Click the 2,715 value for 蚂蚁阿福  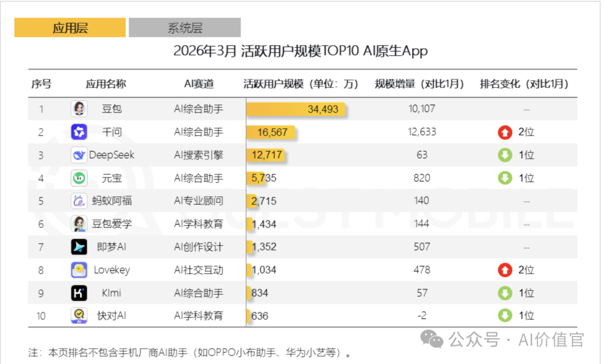point(264,201)
